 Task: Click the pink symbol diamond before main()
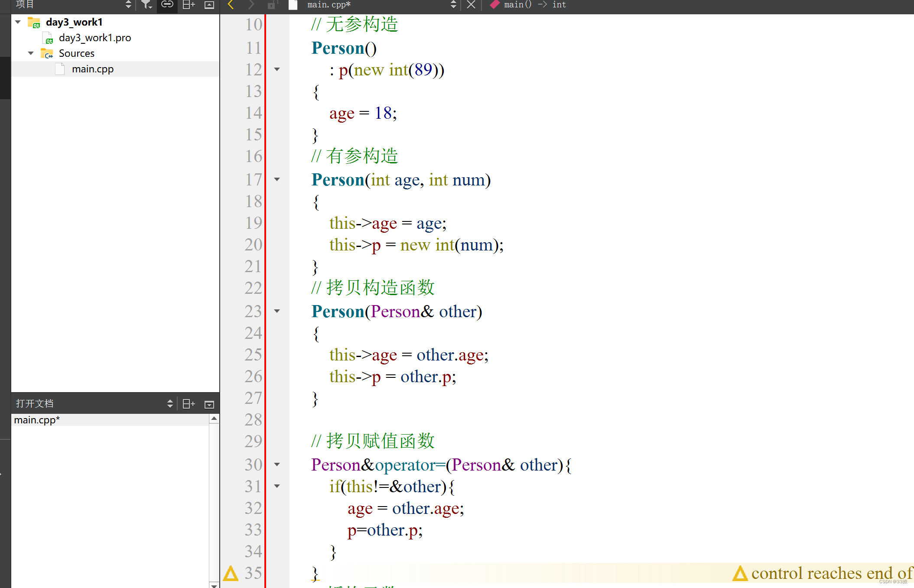click(x=494, y=5)
